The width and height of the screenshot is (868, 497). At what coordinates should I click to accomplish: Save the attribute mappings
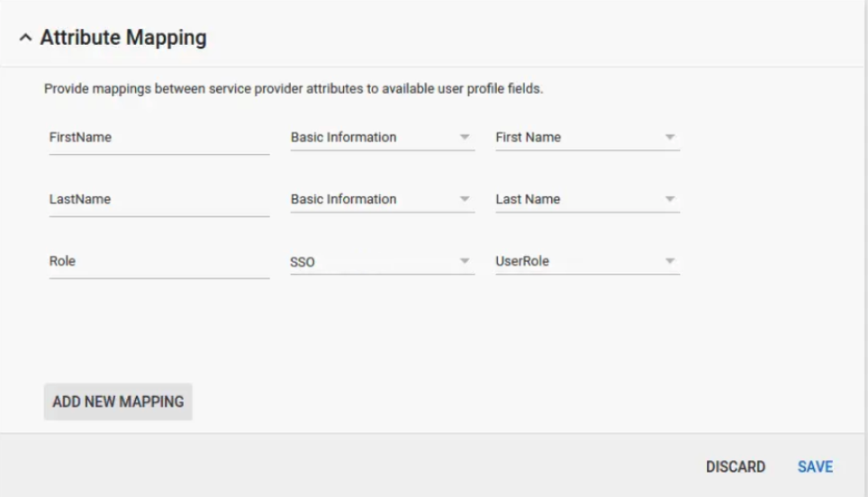point(815,466)
